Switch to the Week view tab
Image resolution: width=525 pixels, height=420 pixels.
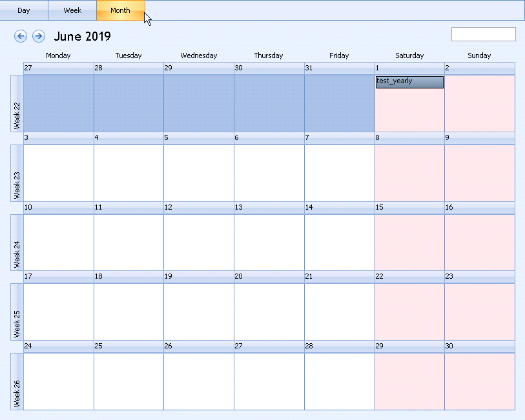(x=72, y=10)
